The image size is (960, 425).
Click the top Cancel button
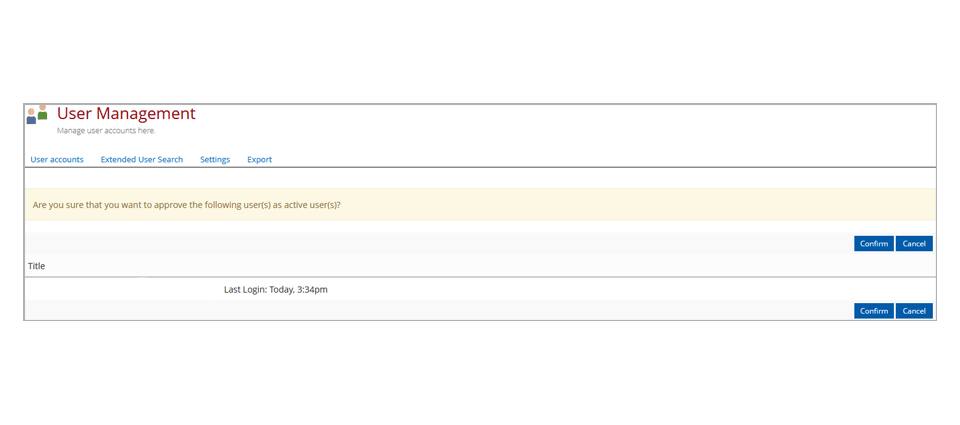[x=914, y=244]
